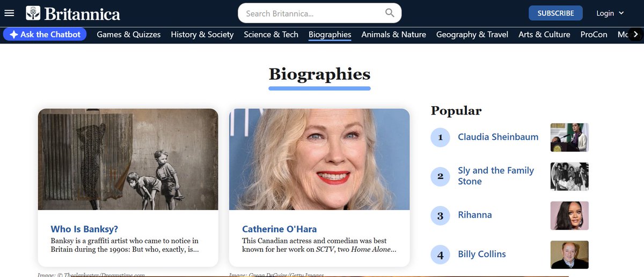Screen dimensions: 644x277
Task: Click the search magnifier icon
Action: (x=390, y=13)
